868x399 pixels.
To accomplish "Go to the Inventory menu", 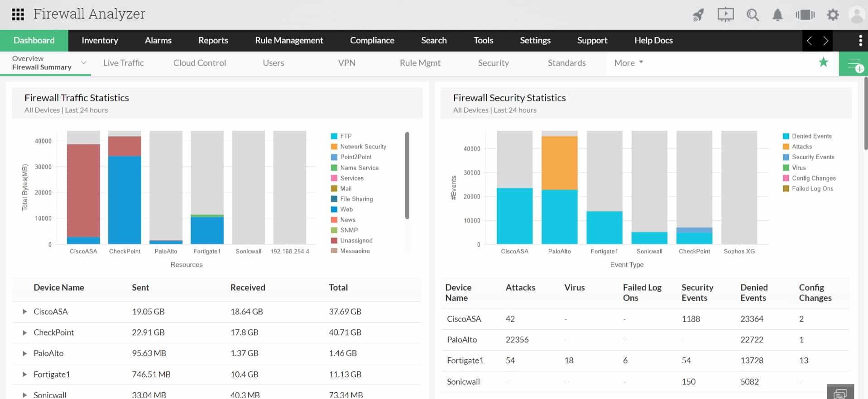I will click(100, 40).
